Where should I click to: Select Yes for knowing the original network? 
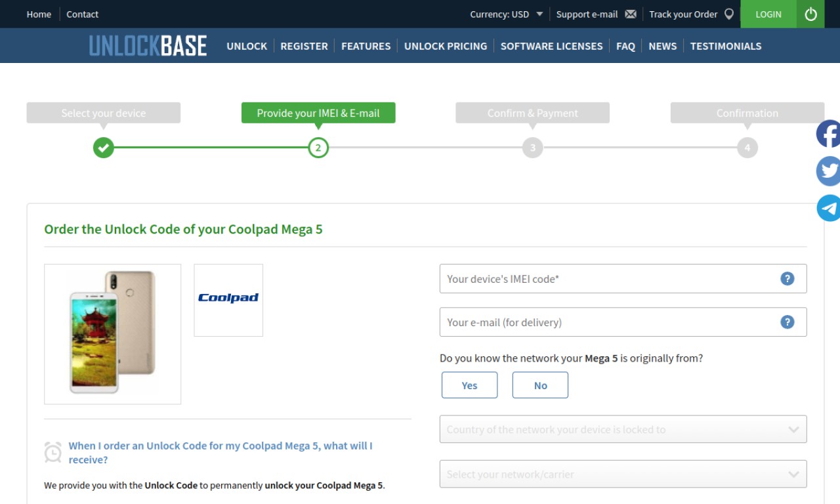469,385
